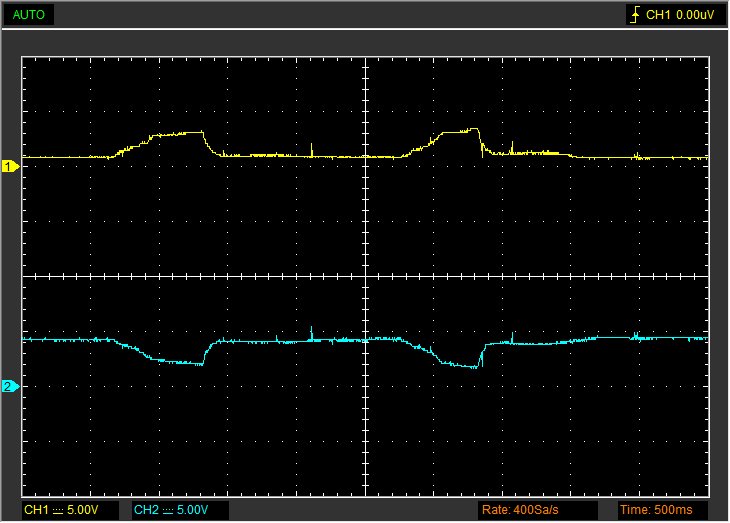This screenshot has width=730, height=523.
Task: Click the rising edge trigger icon
Action: (x=635, y=15)
